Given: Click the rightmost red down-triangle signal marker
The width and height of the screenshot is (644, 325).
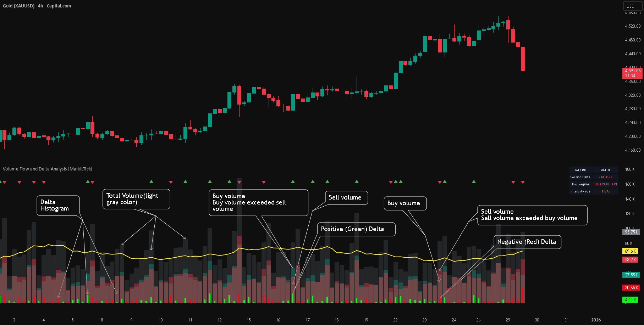Looking at the screenshot, I should coord(523,182).
